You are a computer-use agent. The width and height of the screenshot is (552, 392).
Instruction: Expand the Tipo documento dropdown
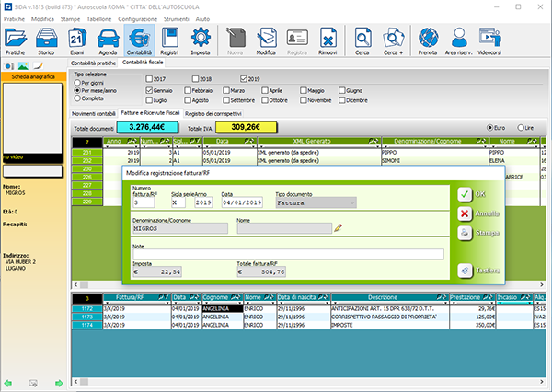click(351, 202)
